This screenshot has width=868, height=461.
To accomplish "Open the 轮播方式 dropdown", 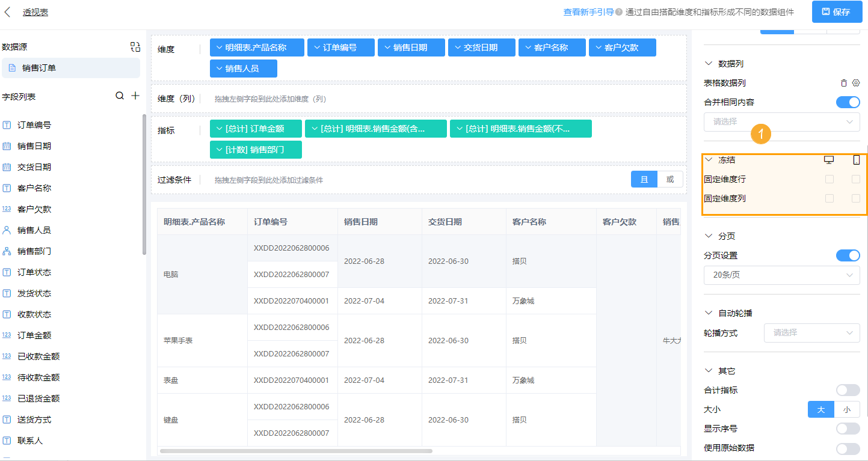I will tap(811, 332).
